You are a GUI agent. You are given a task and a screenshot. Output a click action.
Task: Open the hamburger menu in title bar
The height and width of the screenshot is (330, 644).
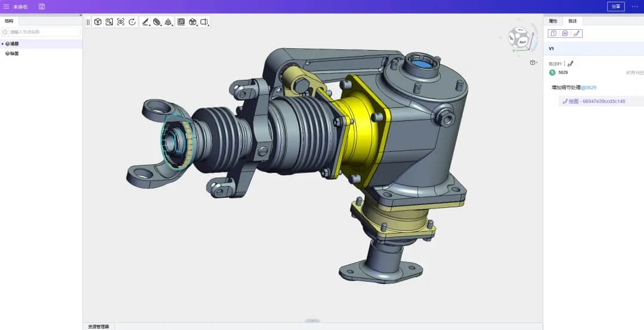coord(6,7)
